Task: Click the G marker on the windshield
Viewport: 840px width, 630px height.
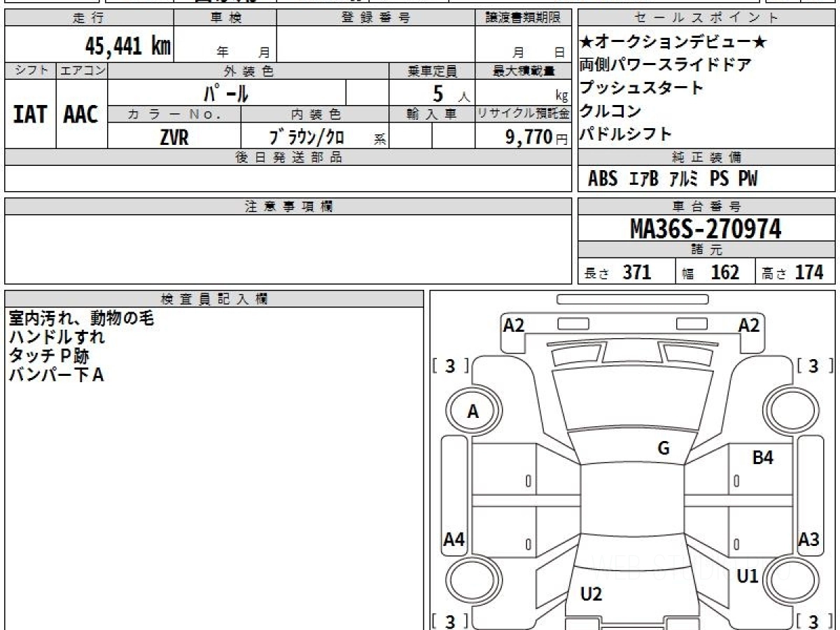Action: pyautogui.click(x=664, y=449)
